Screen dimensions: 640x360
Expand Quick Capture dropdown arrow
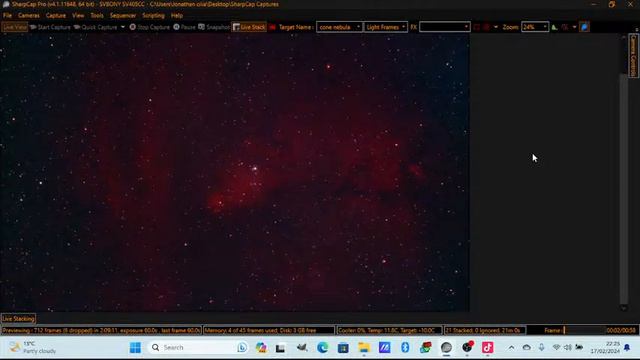tap(123, 27)
